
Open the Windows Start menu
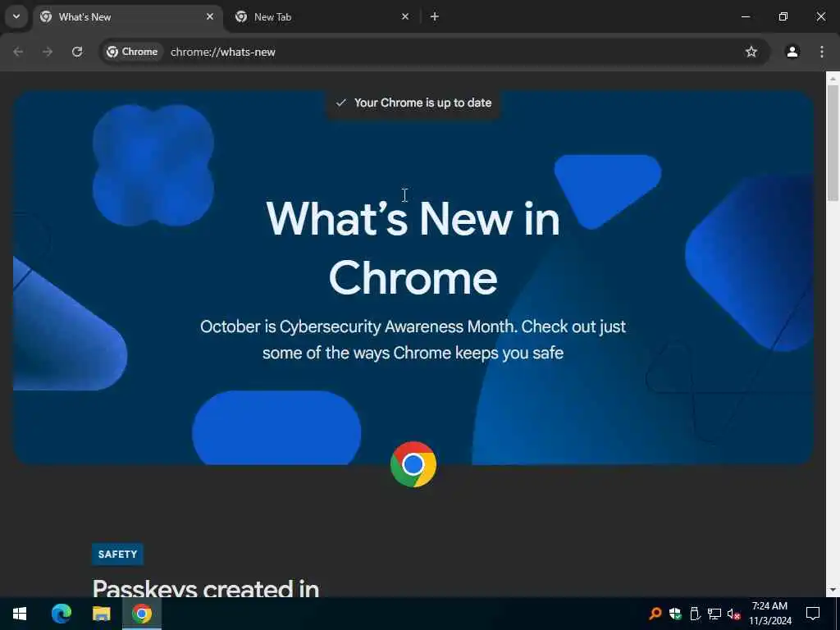pyautogui.click(x=20, y=614)
